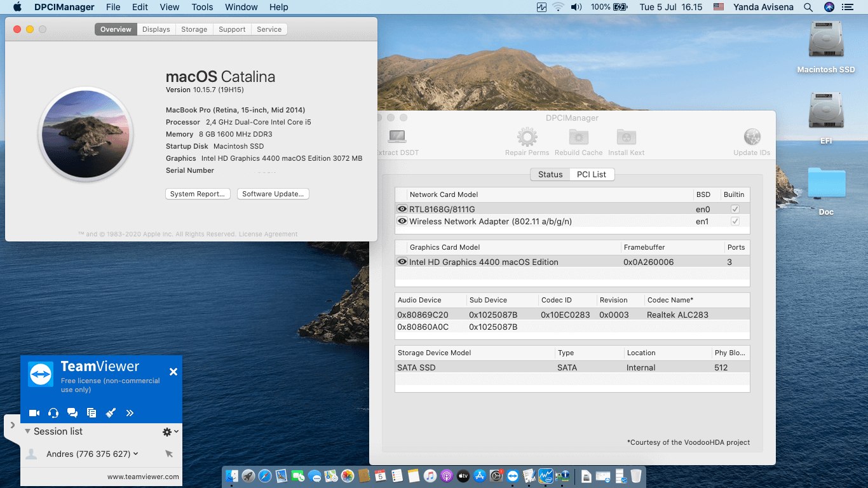
Task: Switch to Support tab in About This Mac
Action: coord(232,29)
